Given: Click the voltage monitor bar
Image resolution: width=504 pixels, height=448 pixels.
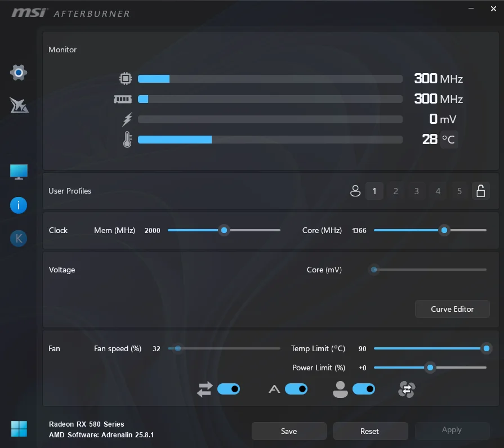Looking at the screenshot, I should 270,119.
